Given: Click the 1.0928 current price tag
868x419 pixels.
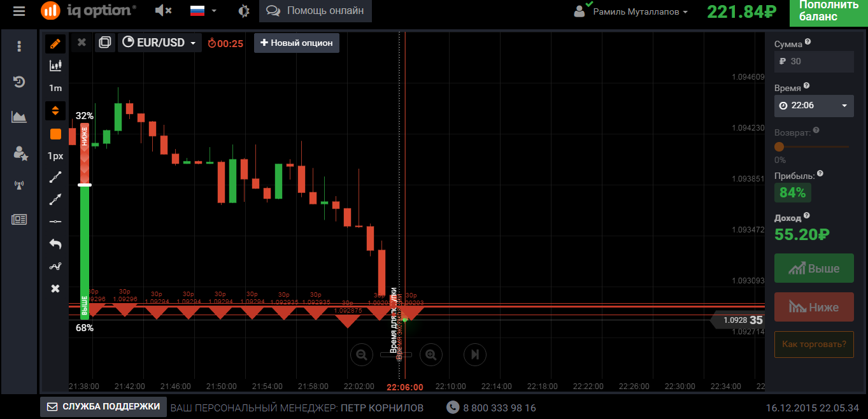Looking at the screenshot, I should pyautogui.click(x=738, y=320).
